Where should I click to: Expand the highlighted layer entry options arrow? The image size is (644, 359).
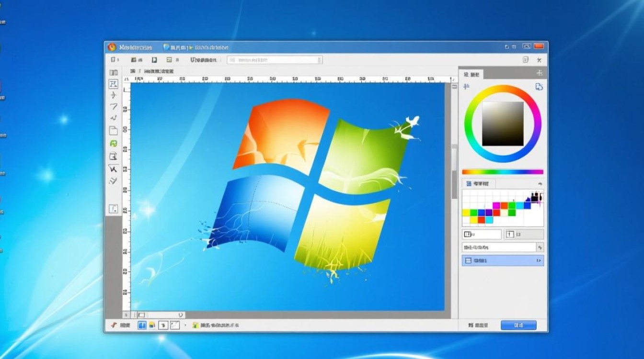coord(538,261)
